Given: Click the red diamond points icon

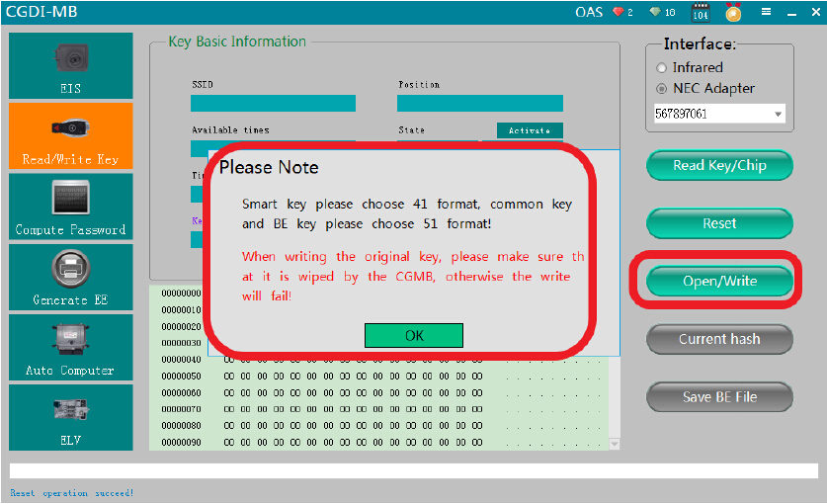Looking at the screenshot, I should point(619,12).
